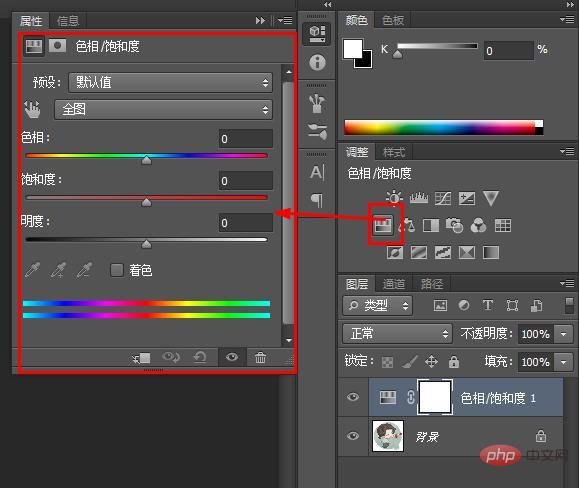Screen dimensions: 579x488
Task: Pick the add-to-sample eyedropper
Action: pyautogui.click(x=58, y=270)
